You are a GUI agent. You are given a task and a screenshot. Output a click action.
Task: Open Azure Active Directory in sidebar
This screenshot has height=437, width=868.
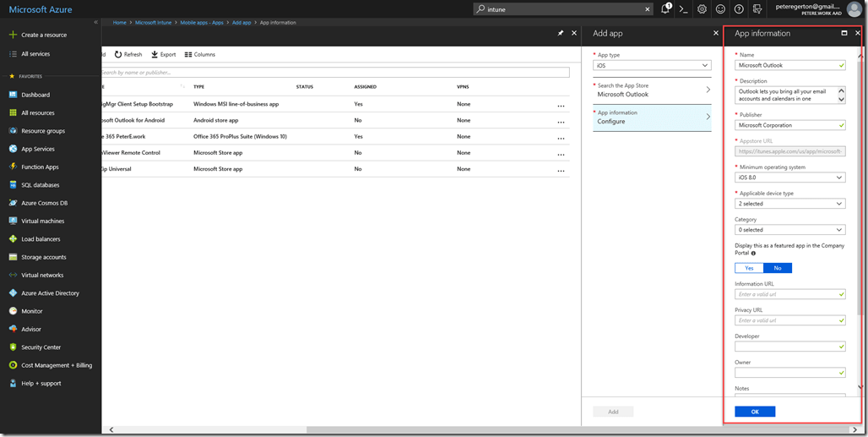point(50,293)
